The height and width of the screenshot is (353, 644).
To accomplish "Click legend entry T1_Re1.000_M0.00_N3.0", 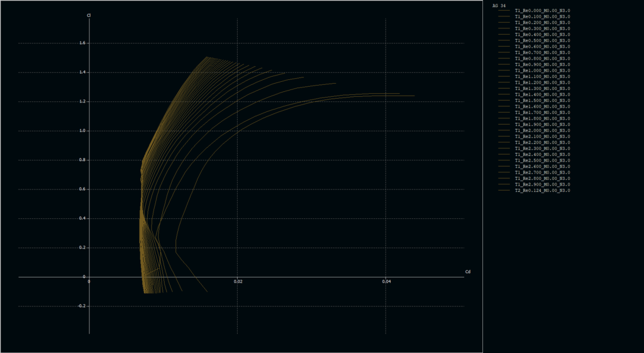I will (542, 70).
